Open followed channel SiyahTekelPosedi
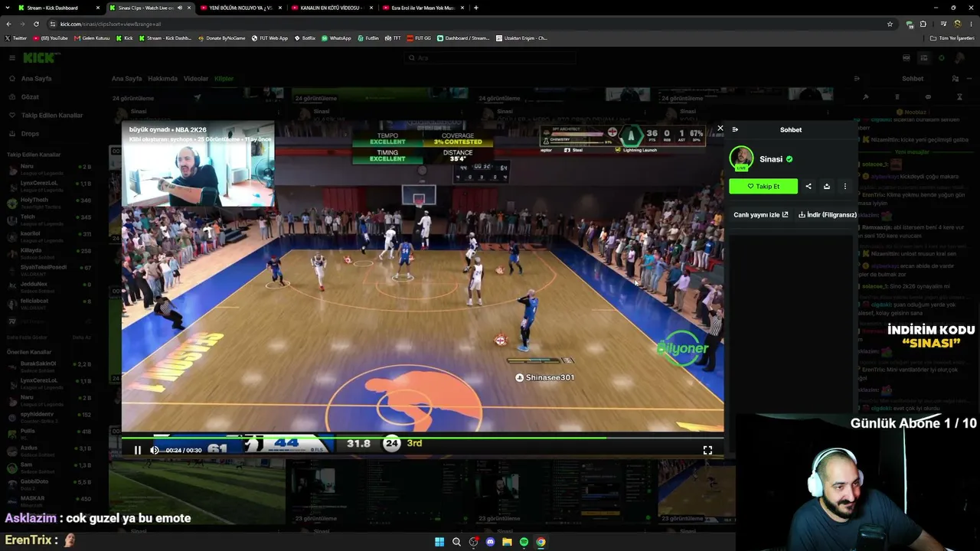 click(49, 270)
